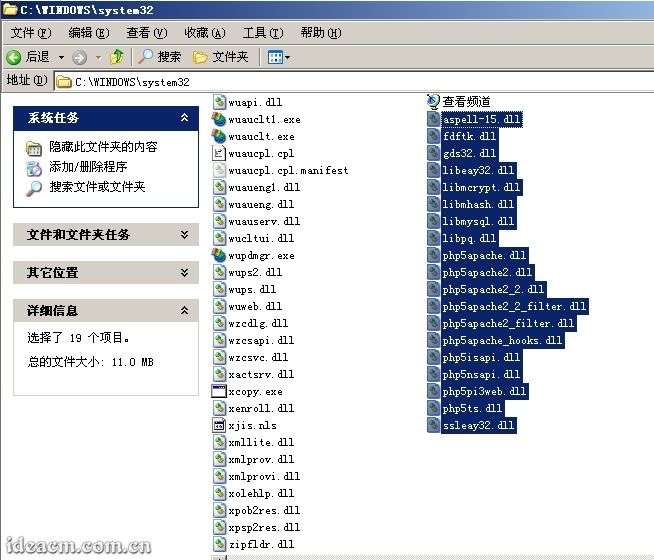Click the 添加/删除程序 link
The width and height of the screenshot is (654, 560).
pyautogui.click(x=88, y=167)
